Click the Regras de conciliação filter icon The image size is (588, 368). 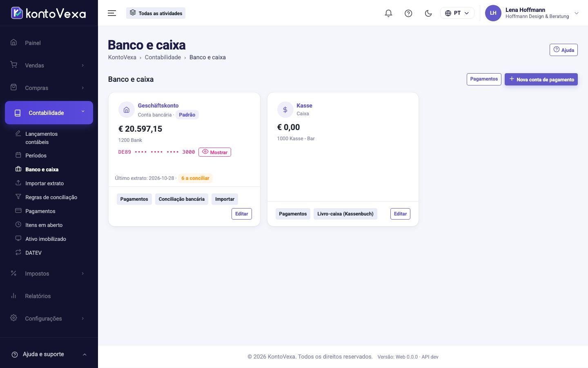pos(18,197)
